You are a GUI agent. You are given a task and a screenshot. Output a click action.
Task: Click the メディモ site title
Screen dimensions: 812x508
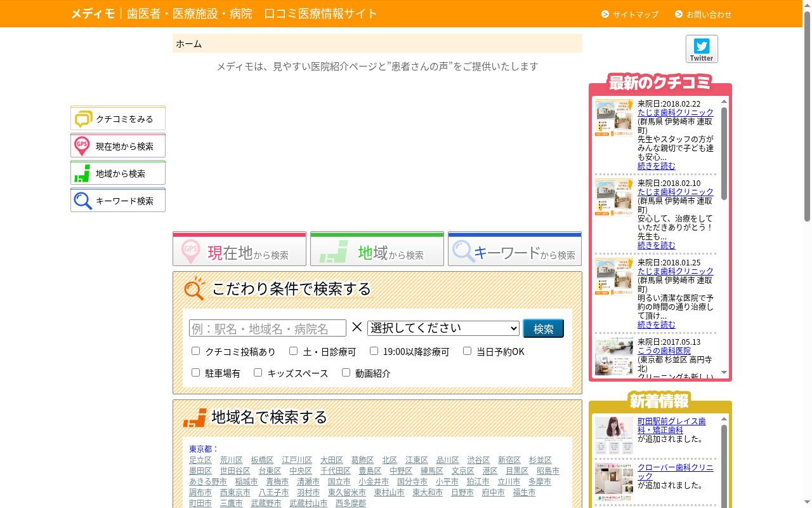pos(93,13)
